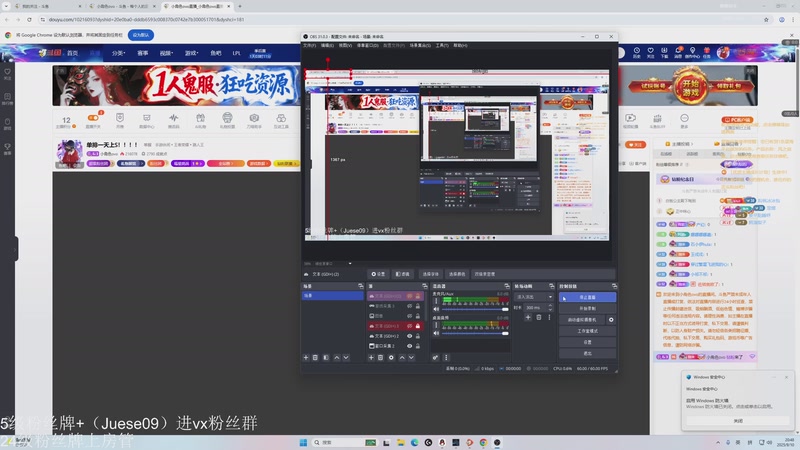Click 停止直播 button in OBS controls

[587, 297]
